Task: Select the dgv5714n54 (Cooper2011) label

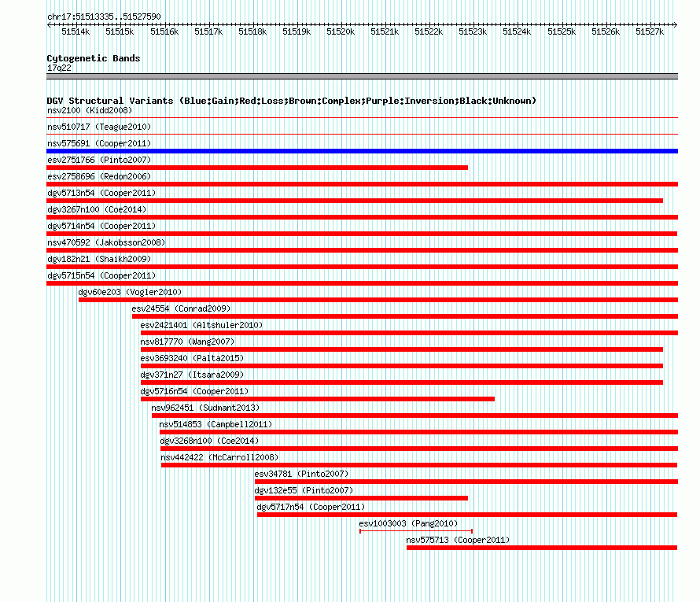Action: tap(101, 226)
